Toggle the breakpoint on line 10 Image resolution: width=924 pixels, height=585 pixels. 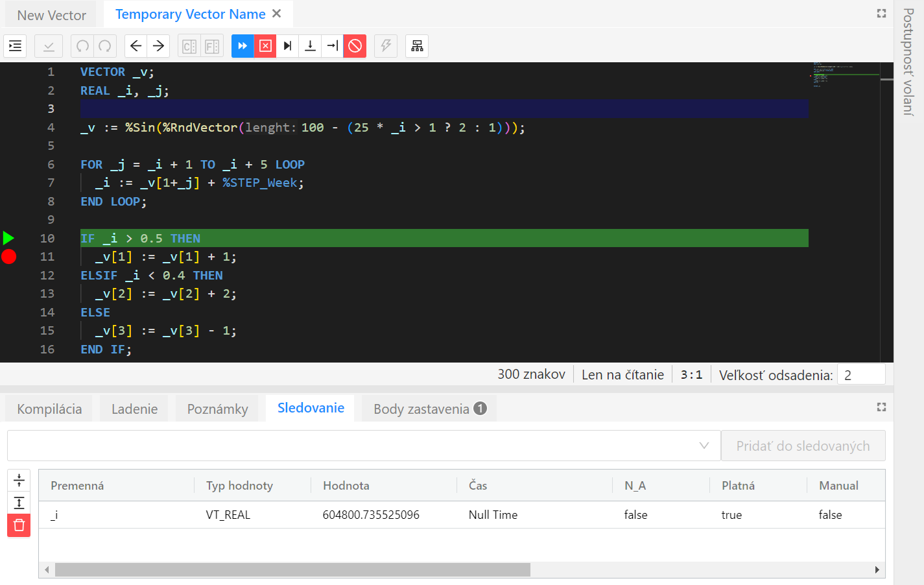pos(8,237)
